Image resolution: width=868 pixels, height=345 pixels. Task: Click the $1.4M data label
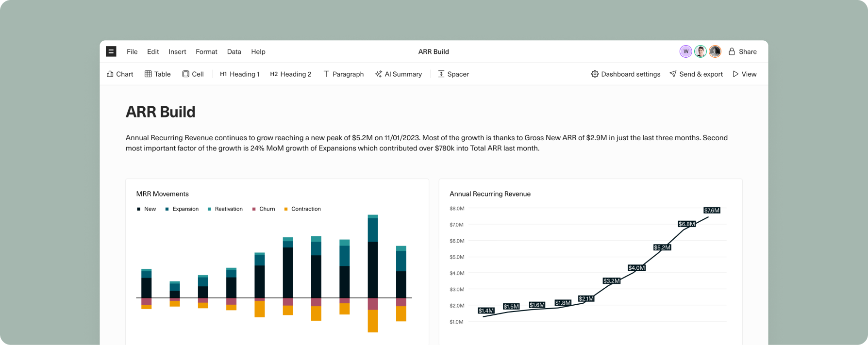(x=486, y=311)
